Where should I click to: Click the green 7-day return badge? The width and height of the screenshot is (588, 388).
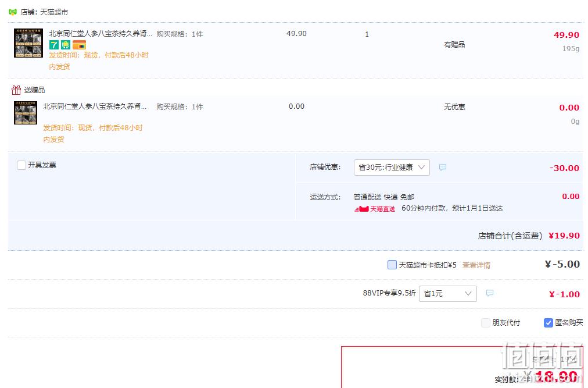tap(54, 45)
